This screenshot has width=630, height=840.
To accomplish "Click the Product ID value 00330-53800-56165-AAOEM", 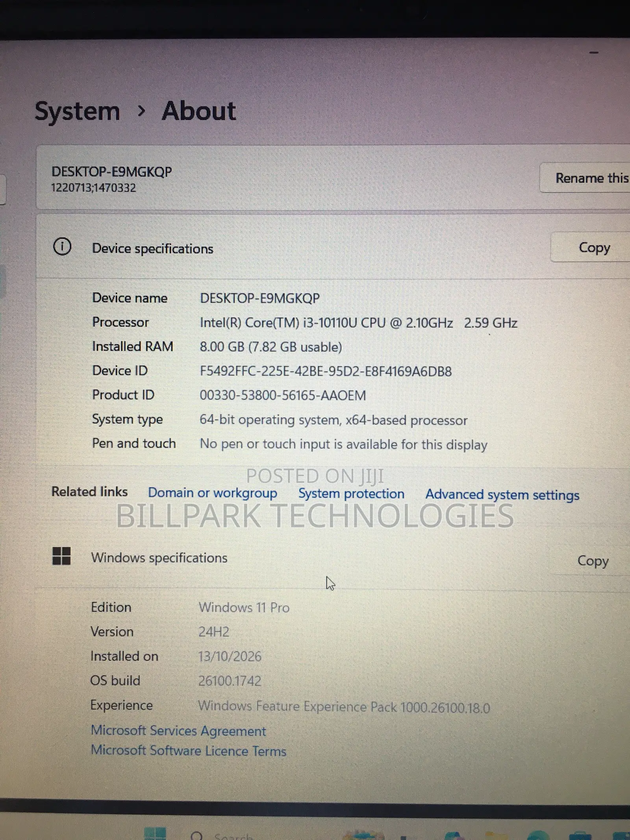I will coord(283,395).
